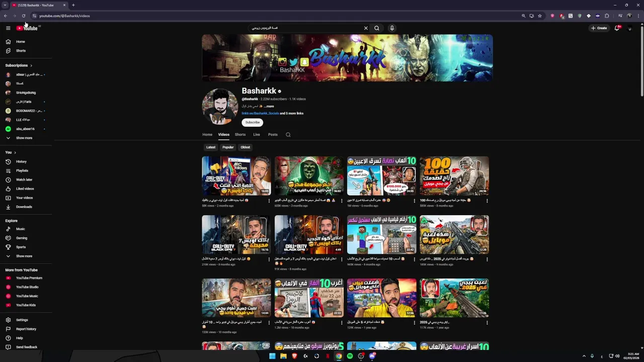Image resolution: width=644 pixels, height=362 pixels.
Task: Click the Create button
Action: [599, 28]
